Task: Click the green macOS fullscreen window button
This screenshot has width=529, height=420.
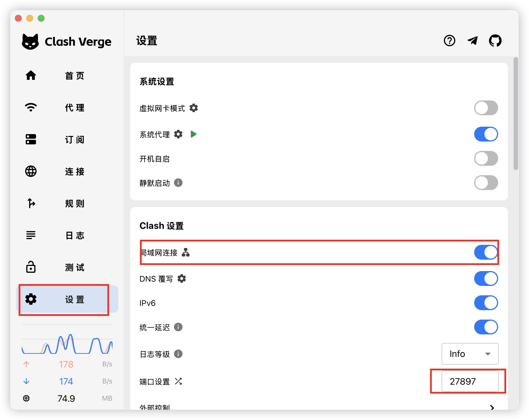Action: pyautogui.click(x=41, y=18)
